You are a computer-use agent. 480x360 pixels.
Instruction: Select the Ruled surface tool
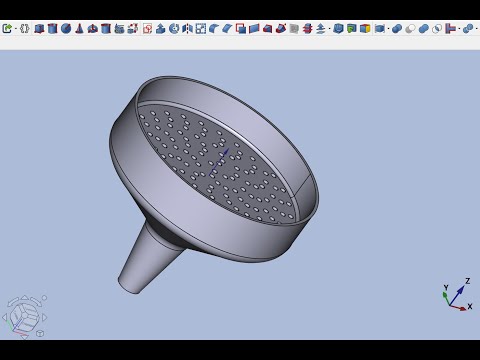254,29
